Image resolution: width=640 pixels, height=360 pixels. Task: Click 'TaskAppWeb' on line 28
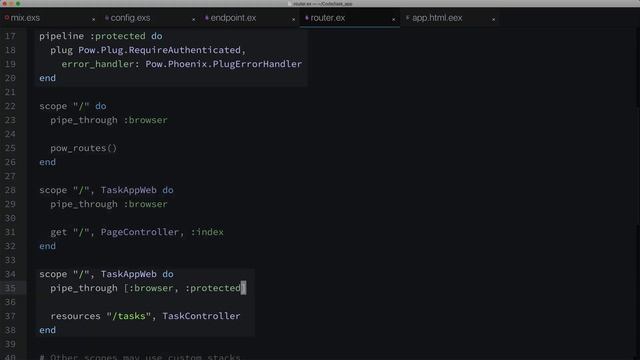[129, 190]
